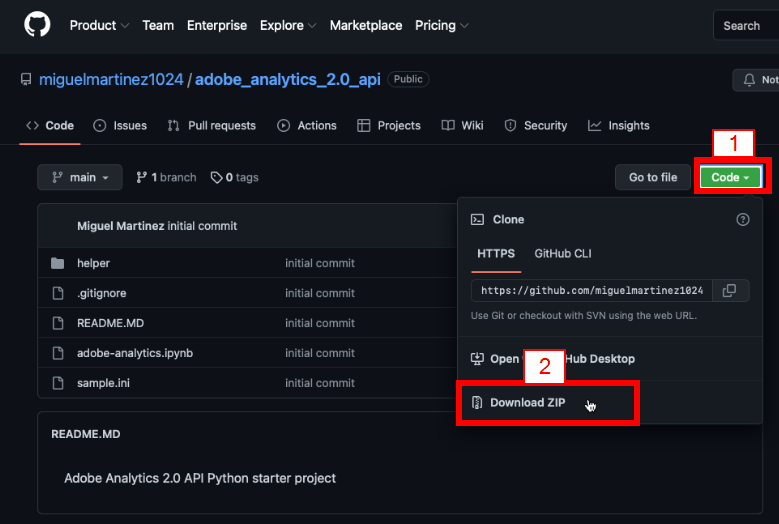
Task: Click Miguel Martinez initial commit message
Action: tap(157, 226)
